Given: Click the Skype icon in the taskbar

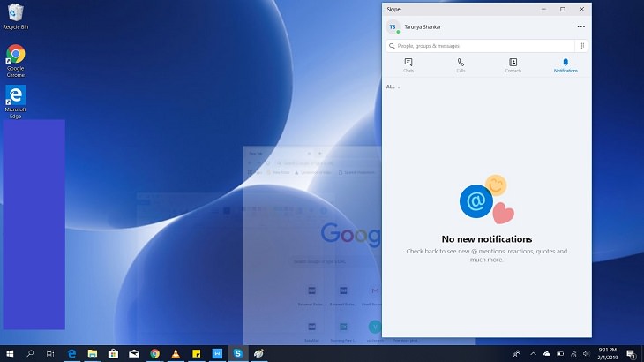Looking at the screenshot, I should pyautogui.click(x=238, y=353).
